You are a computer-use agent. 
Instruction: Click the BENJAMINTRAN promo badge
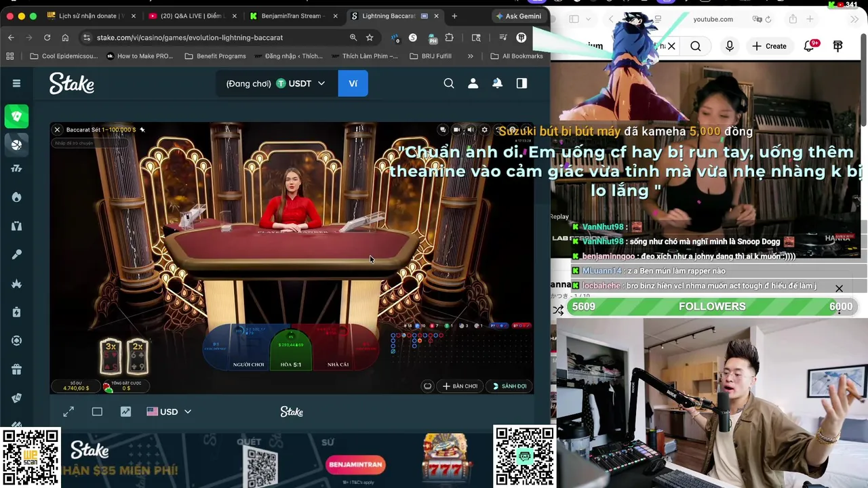tap(355, 465)
